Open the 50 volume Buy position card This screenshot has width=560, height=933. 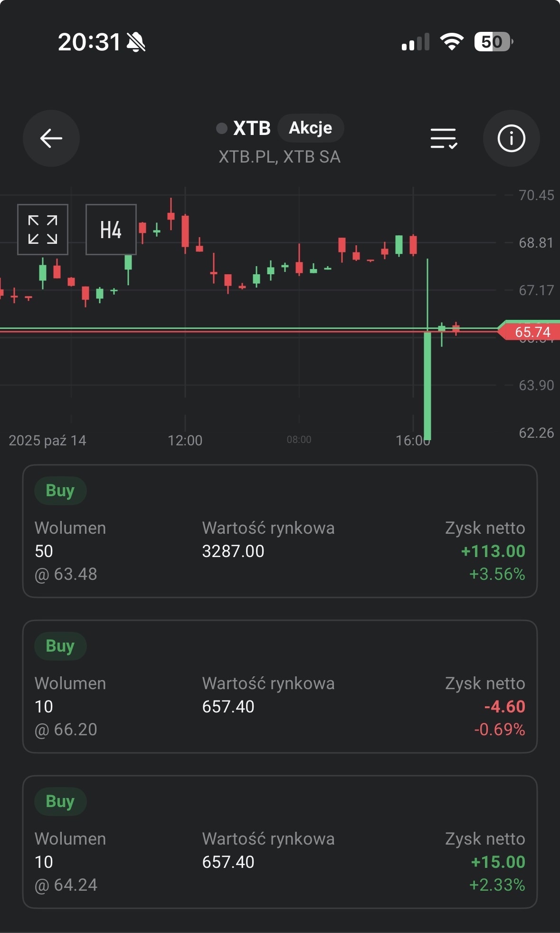(x=280, y=531)
